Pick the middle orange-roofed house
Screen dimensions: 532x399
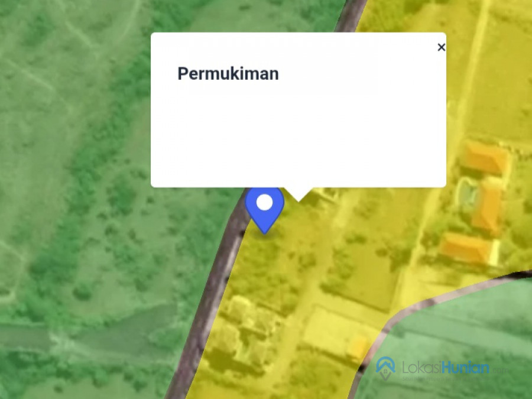489,206
